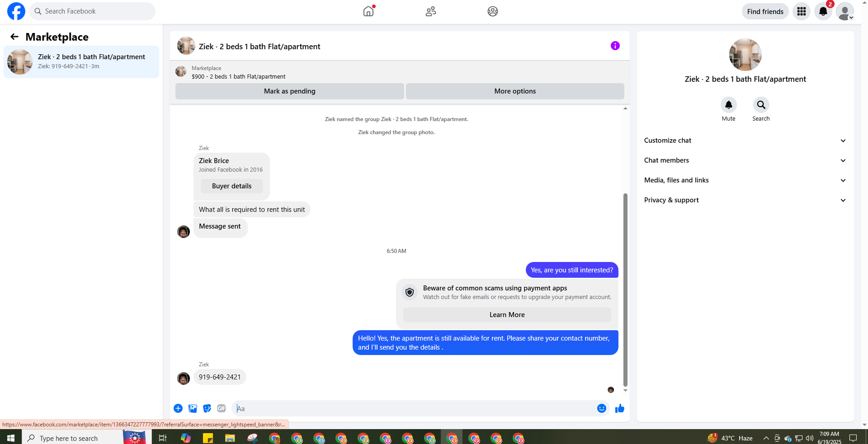Open the volume control in system tray
Viewport: 868px width, 444px height.
pyautogui.click(x=810, y=438)
